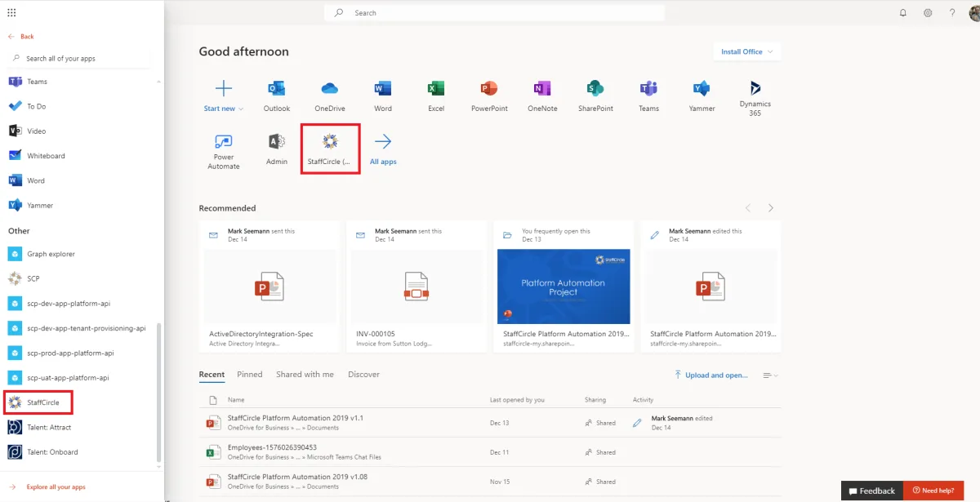This screenshot has height=502, width=980.
Task: Open the list view options dropdown
Action: (770, 375)
